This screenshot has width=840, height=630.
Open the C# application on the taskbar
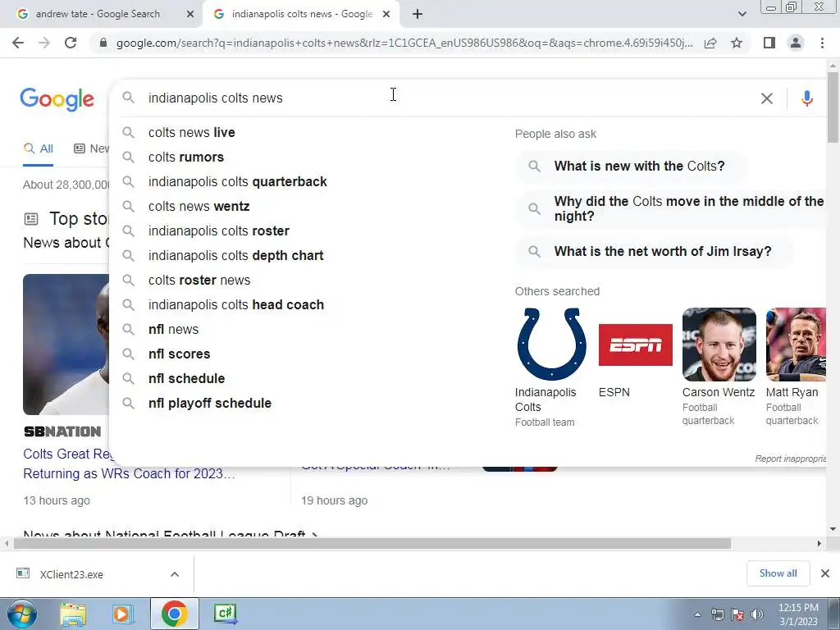(x=225, y=614)
